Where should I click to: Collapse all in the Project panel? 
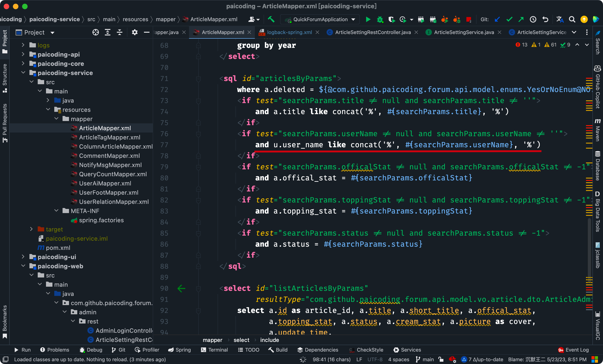pos(119,32)
